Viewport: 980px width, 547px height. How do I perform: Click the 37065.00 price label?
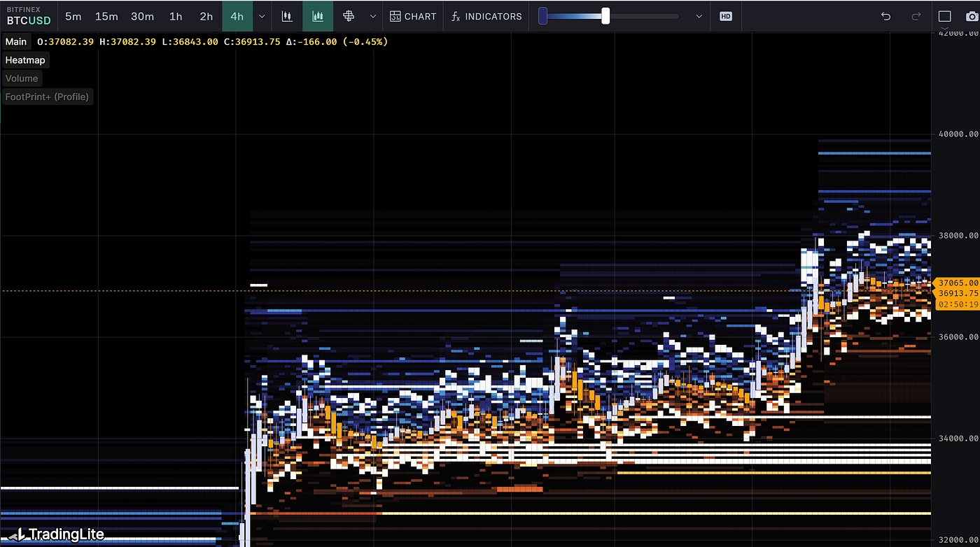tap(958, 283)
